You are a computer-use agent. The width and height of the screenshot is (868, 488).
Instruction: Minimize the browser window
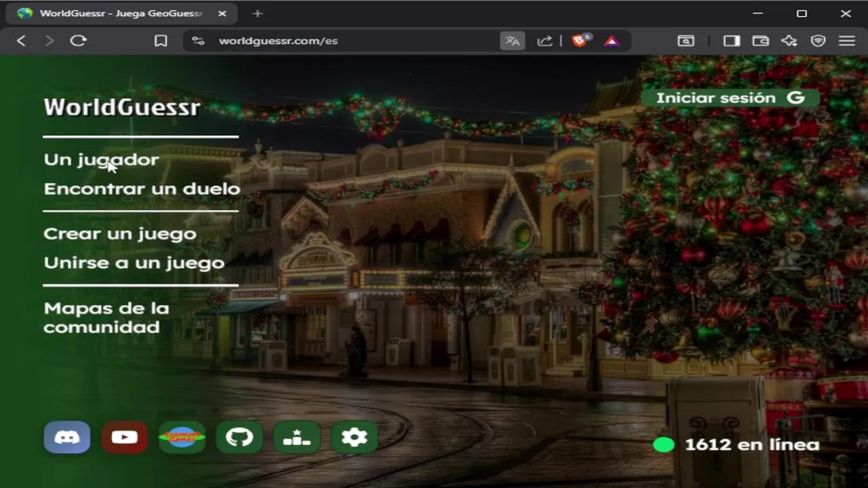click(757, 14)
